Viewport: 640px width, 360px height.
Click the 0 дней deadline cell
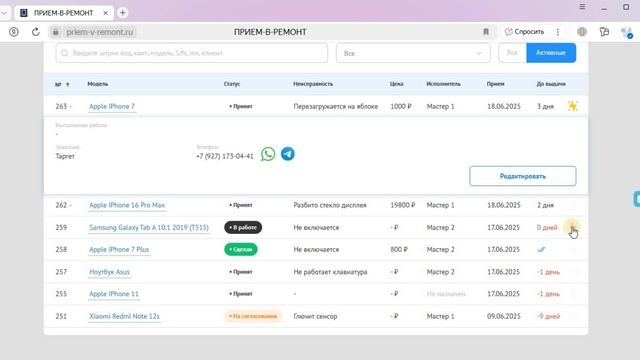[x=547, y=227]
